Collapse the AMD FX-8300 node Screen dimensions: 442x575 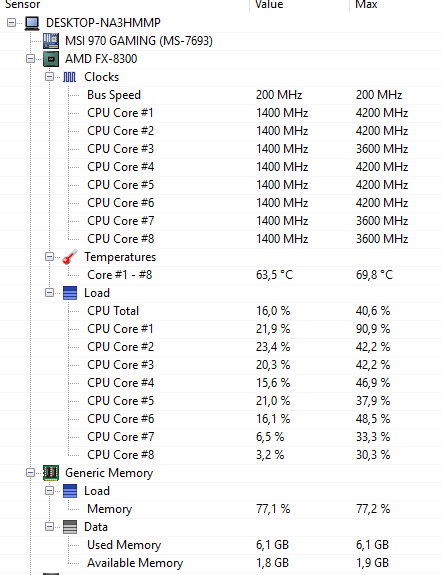click(x=30, y=59)
